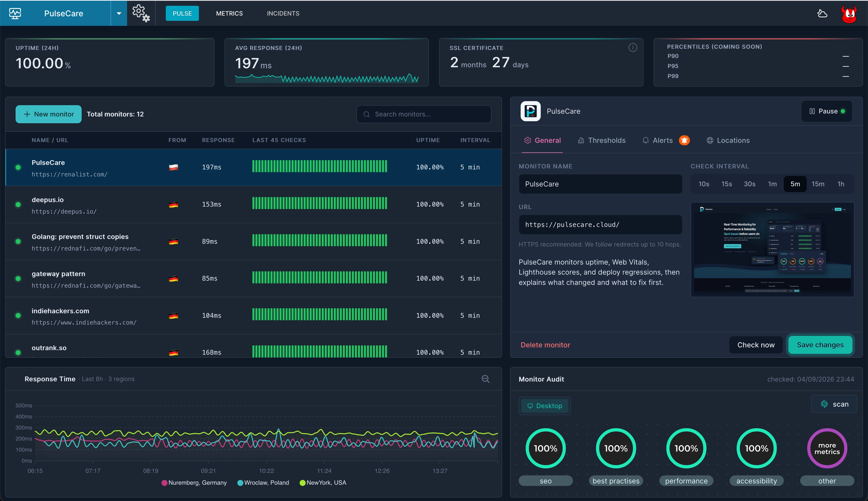Click the Search monitors input field

point(423,114)
